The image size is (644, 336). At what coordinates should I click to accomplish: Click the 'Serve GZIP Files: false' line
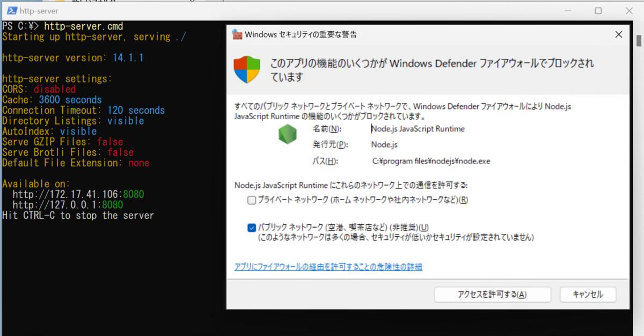tap(63, 142)
